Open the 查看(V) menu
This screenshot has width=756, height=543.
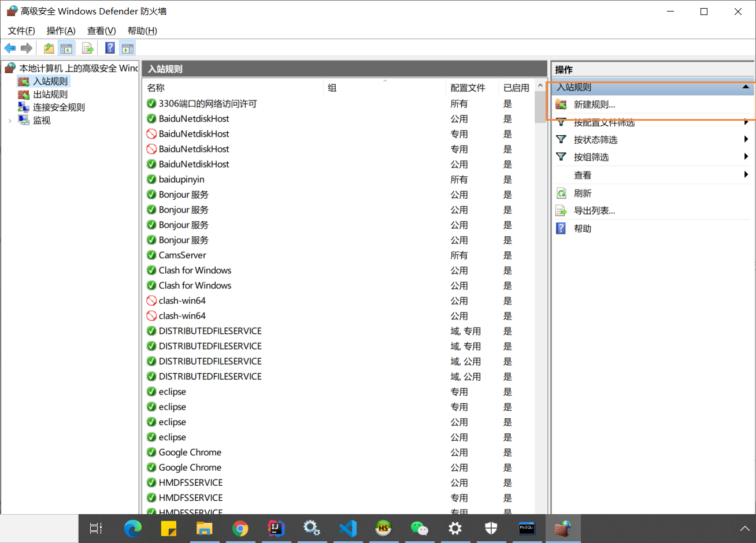pyautogui.click(x=101, y=31)
